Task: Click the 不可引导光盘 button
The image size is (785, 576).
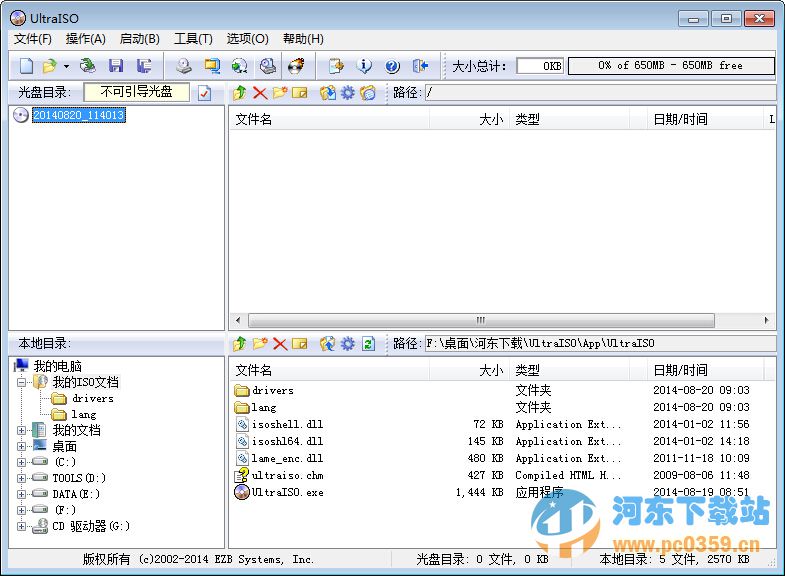Action: [x=137, y=92]
